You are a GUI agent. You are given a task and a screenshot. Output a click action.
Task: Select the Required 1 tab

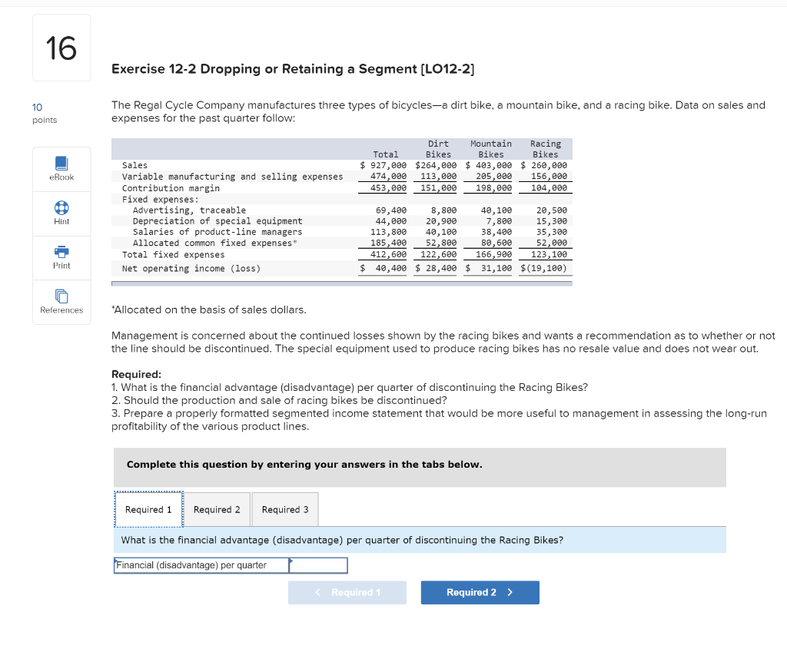tap(148, 509)
